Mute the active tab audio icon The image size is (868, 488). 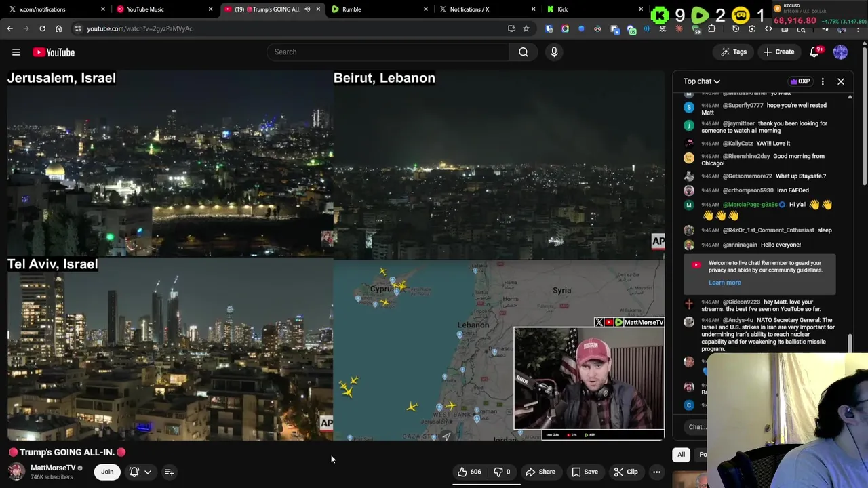[x=307, y=9]
